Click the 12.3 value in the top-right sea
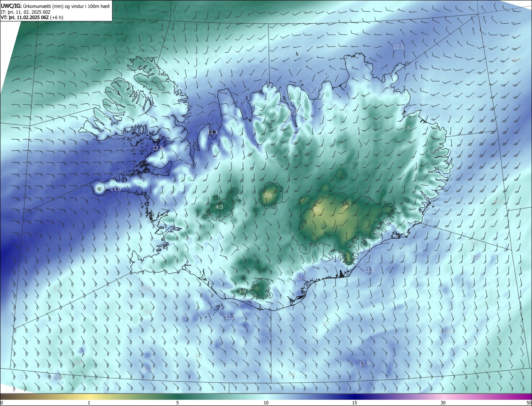This screenshot has width=532, height=406. pyautogui.click(x=399, y=47)
